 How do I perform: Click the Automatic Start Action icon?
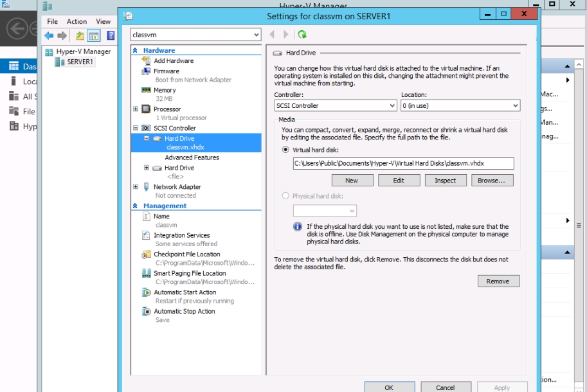tap(146, 292)
